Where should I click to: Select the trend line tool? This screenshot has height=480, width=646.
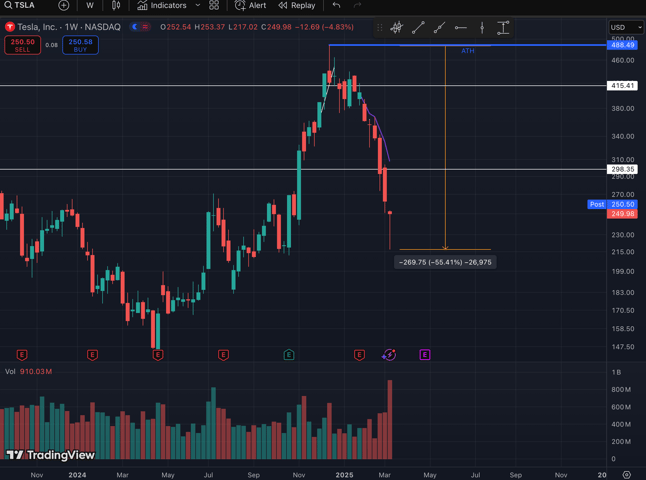coord(418,28)
